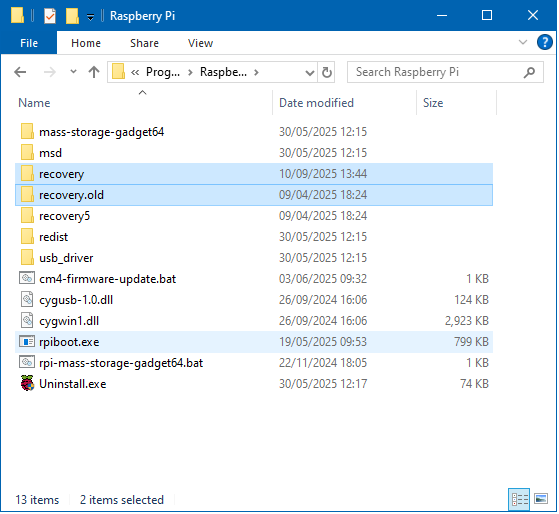Select the rpiboot.exe application icon

tap(27, 342)
